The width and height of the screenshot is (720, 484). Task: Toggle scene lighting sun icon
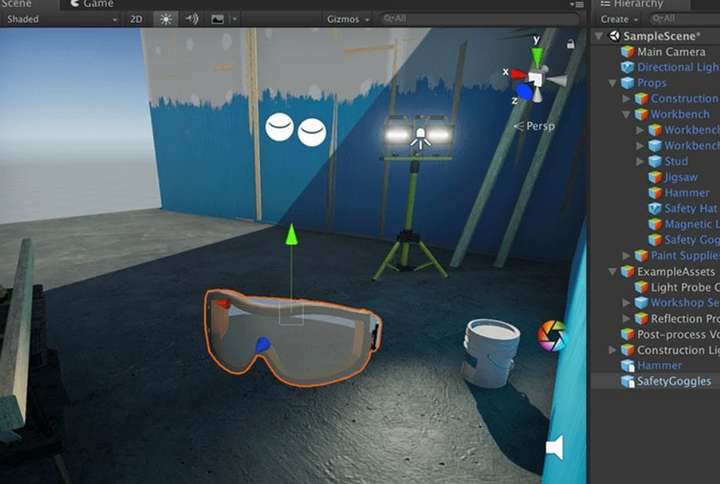coord(165,19)
